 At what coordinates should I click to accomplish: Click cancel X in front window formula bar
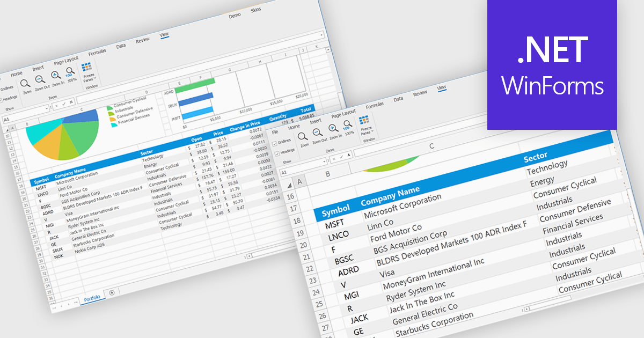click(x=334, y=159)
